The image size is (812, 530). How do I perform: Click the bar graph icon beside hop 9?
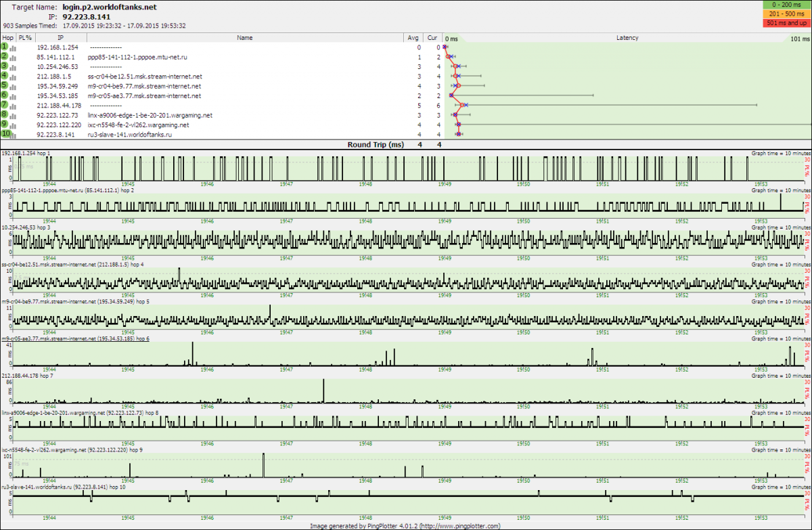pos(13,125)
